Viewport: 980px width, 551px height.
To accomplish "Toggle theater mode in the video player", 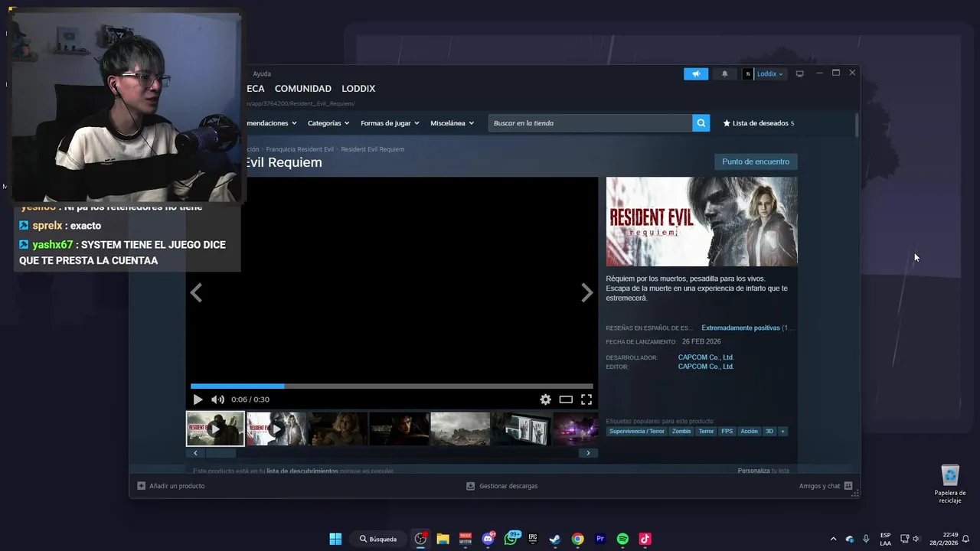I will point(566,399).
